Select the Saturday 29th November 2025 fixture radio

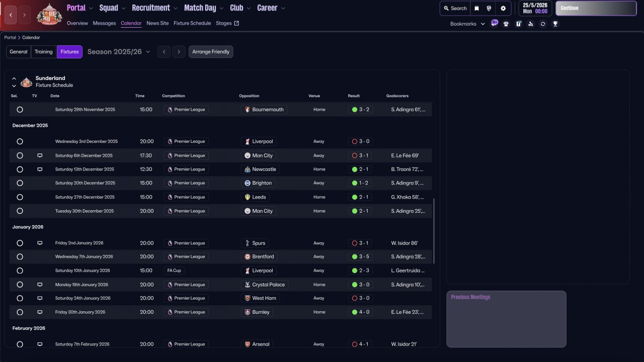coord(20,110)
